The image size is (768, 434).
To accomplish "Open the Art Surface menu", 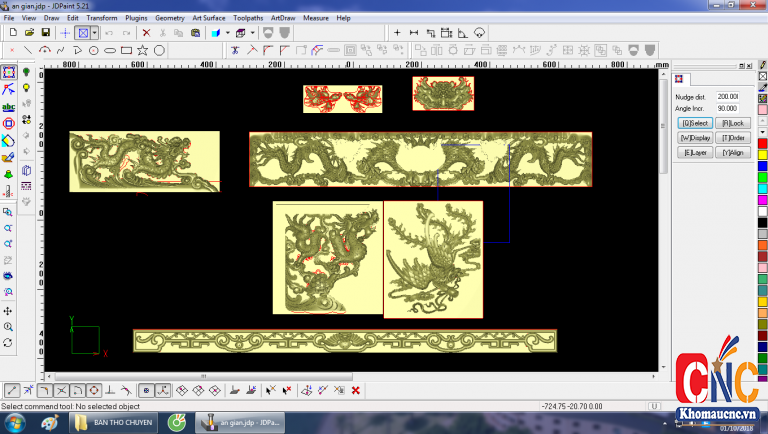I will (x=208, y=18).
